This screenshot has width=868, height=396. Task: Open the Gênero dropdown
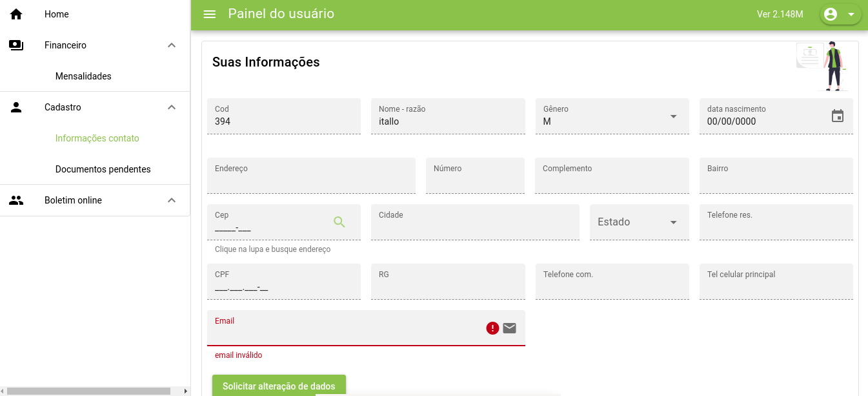coord(610,116)
